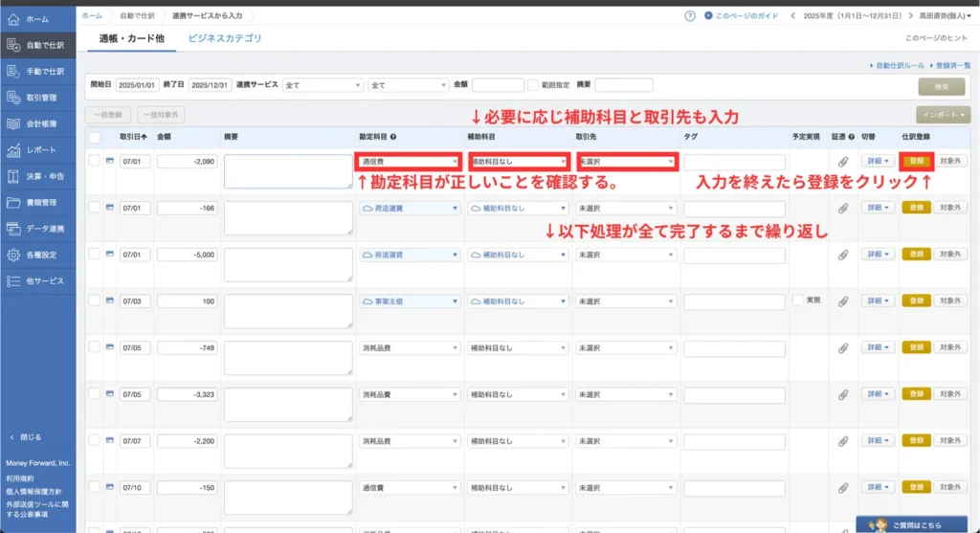Open the 補助科目なし dropdown in -2,090 row
The width and height of the screenshot is (980, 533).
coord(518,161)
